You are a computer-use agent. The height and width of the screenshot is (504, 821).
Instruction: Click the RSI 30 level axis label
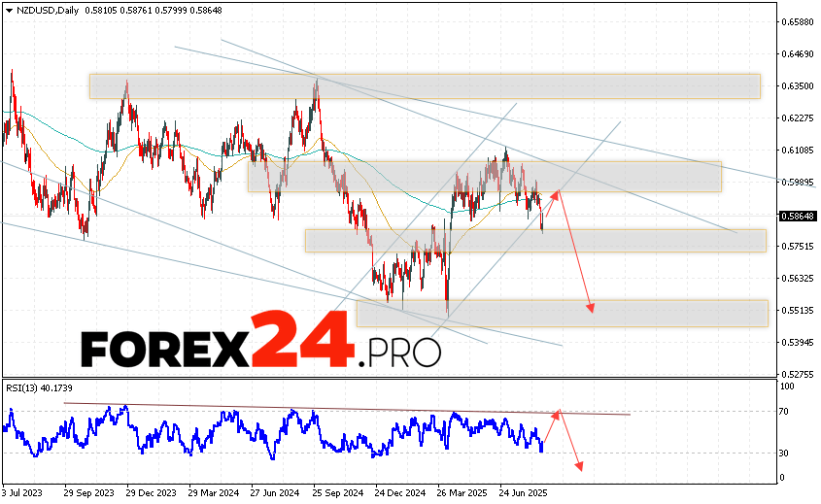(x=786, y=454)
